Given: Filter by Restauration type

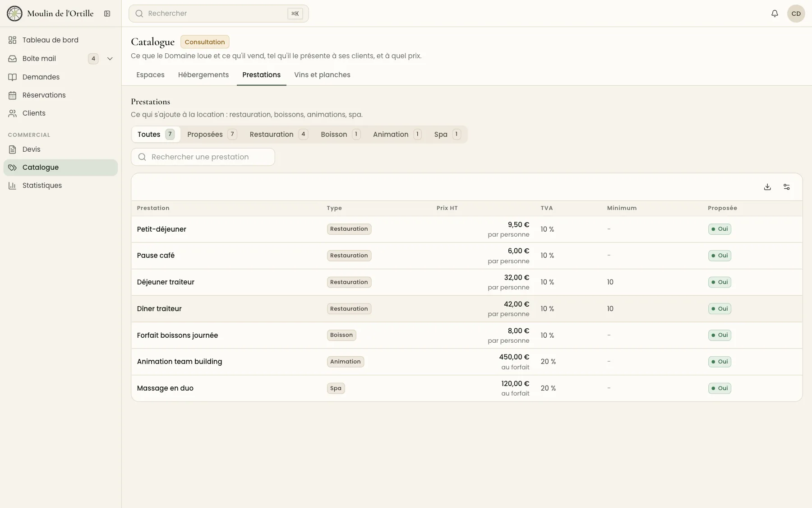Looking at the screenshot, I should (279, 135).
